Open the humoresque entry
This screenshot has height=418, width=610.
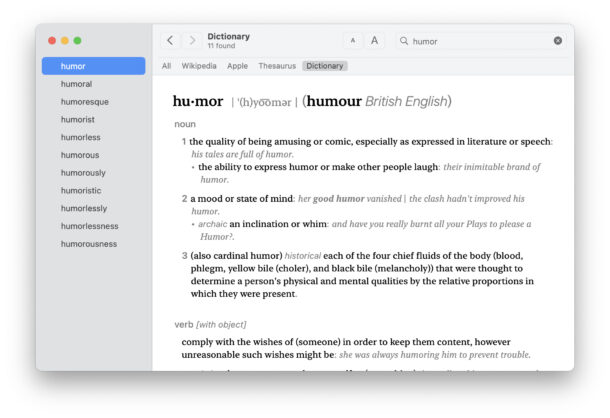[85, 102]
